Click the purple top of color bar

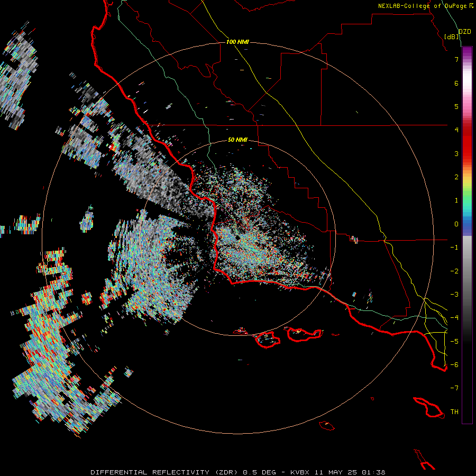[x=467, y=52]
